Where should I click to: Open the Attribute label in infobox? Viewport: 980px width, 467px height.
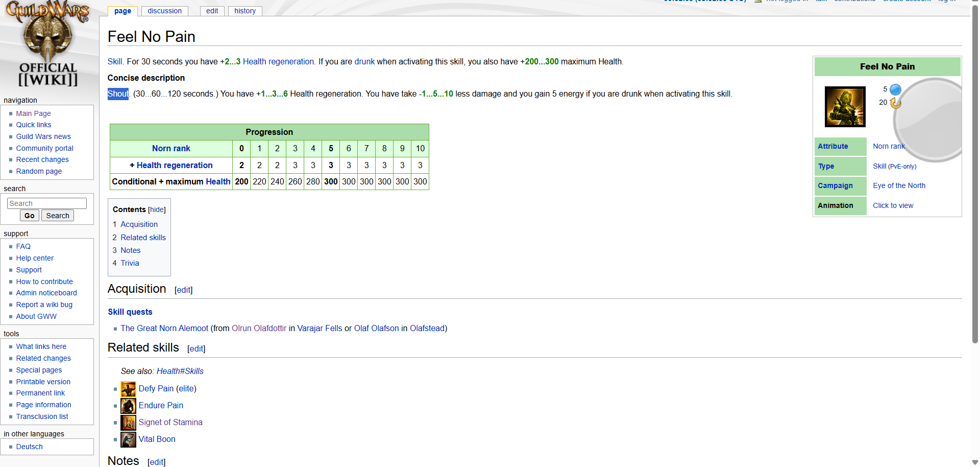[832, 146]
